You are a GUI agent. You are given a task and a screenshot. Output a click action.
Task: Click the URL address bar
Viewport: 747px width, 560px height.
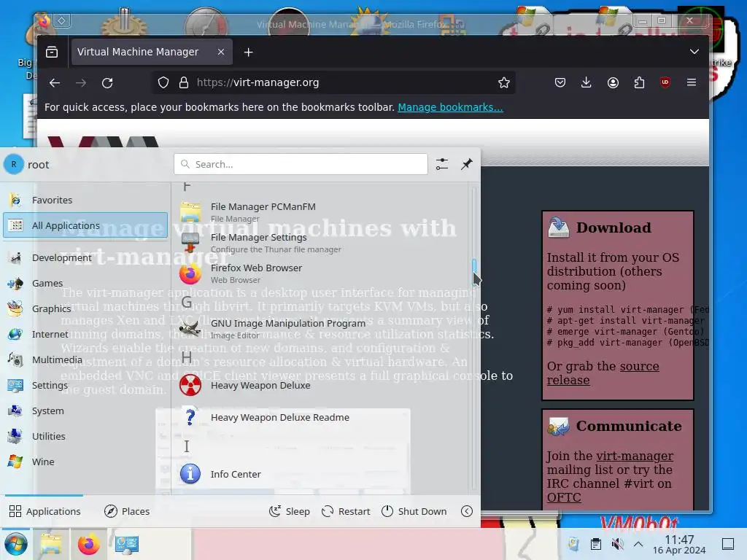[333, 83]
